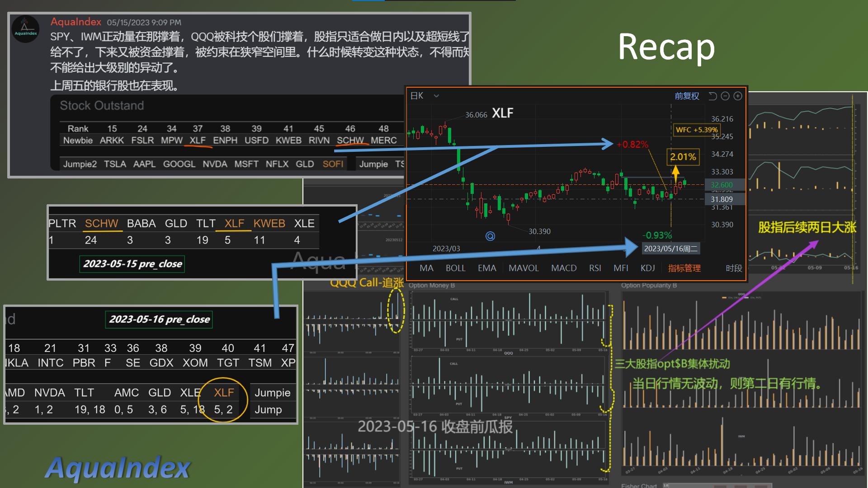This screenshot has height=488, width=868.
Task: Click the circled XLF in 05-16 pre_close table
Action: coord(224,393)
